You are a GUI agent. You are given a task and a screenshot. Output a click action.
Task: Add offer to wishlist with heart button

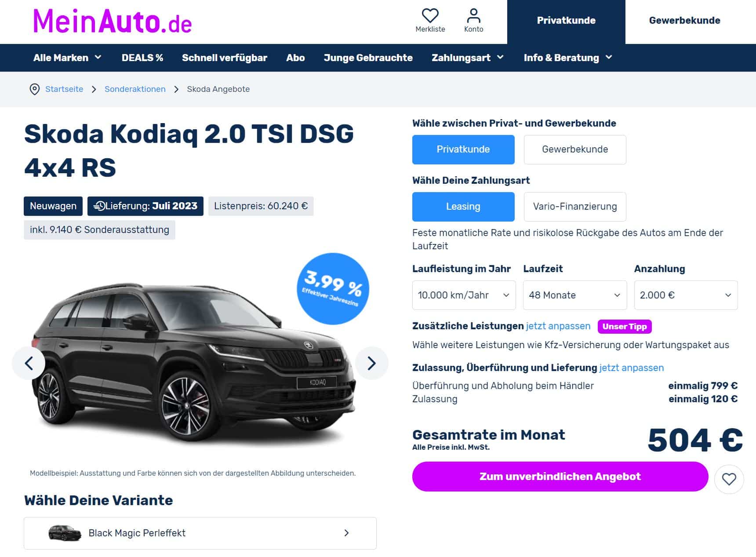729,479
